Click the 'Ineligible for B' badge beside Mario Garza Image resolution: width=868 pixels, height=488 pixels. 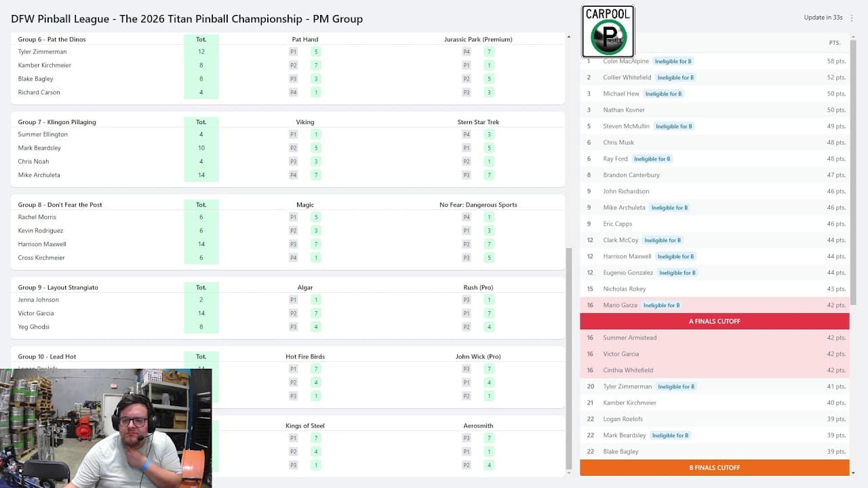coord(661,305)
